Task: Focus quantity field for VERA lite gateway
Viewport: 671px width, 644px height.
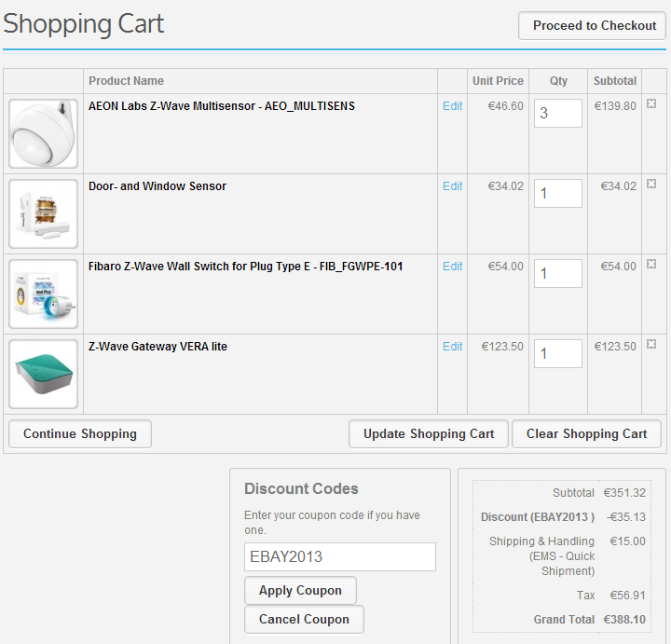Action: click(558, 353)
